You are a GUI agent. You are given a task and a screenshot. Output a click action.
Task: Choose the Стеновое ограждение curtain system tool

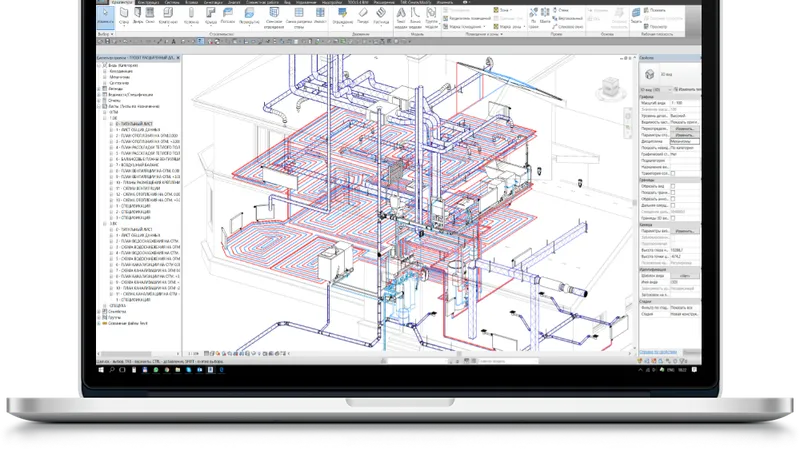pyautogui.click(x=274, y=17)
